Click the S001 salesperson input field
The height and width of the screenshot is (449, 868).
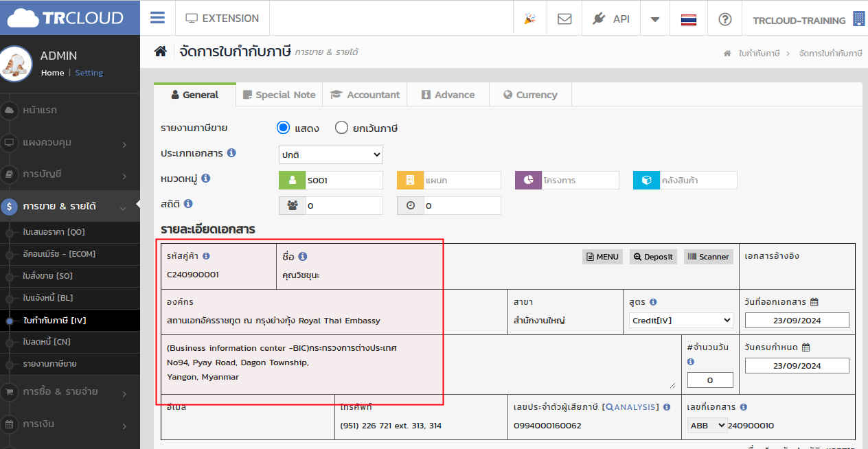click(344, 180)
